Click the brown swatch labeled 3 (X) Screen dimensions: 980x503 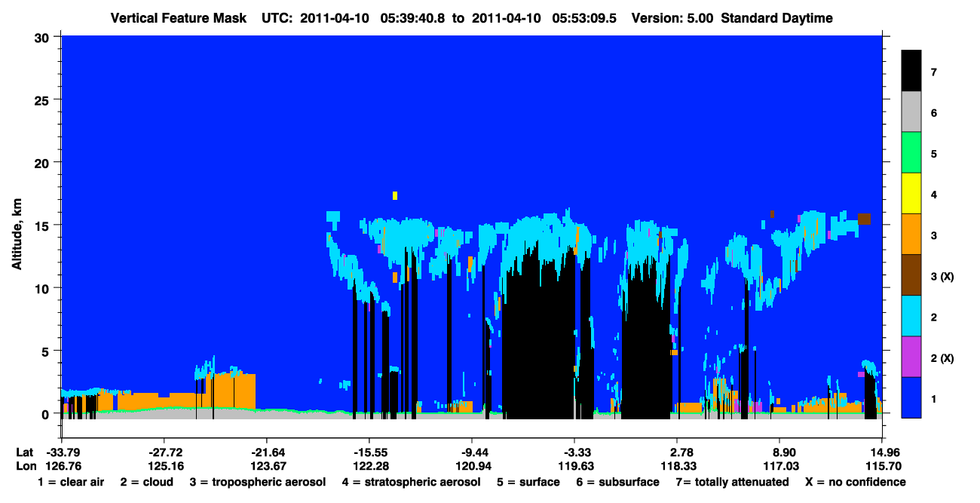click(911, 275)
